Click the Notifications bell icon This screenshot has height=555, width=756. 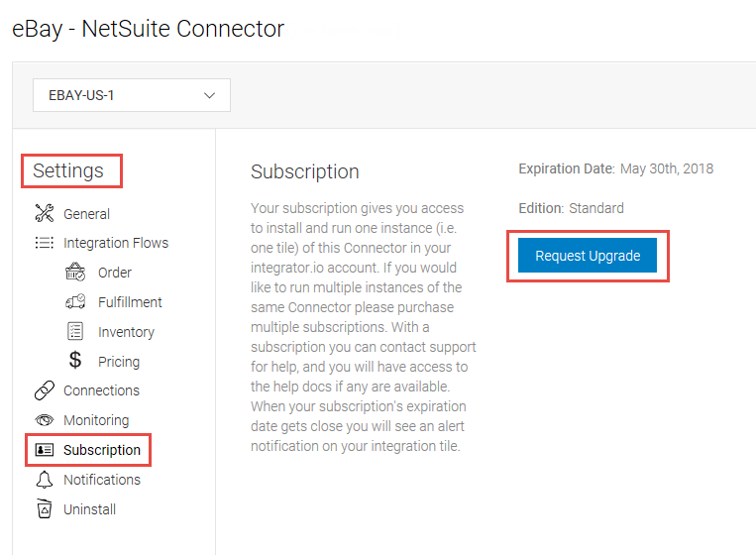[45, 480]
